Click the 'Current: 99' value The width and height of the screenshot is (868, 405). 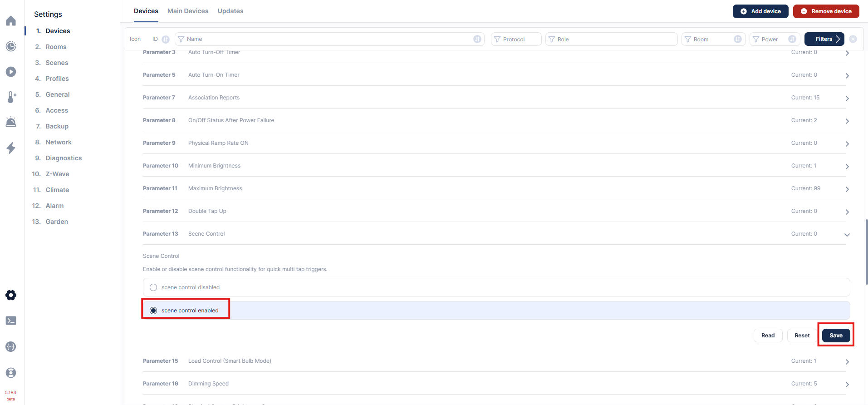(806, 188)
